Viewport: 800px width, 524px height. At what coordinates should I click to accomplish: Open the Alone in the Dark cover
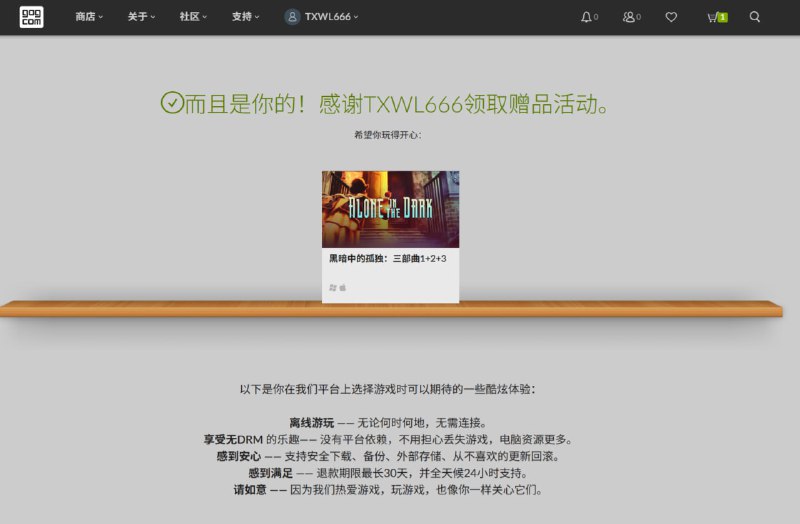tap(390, 209)
